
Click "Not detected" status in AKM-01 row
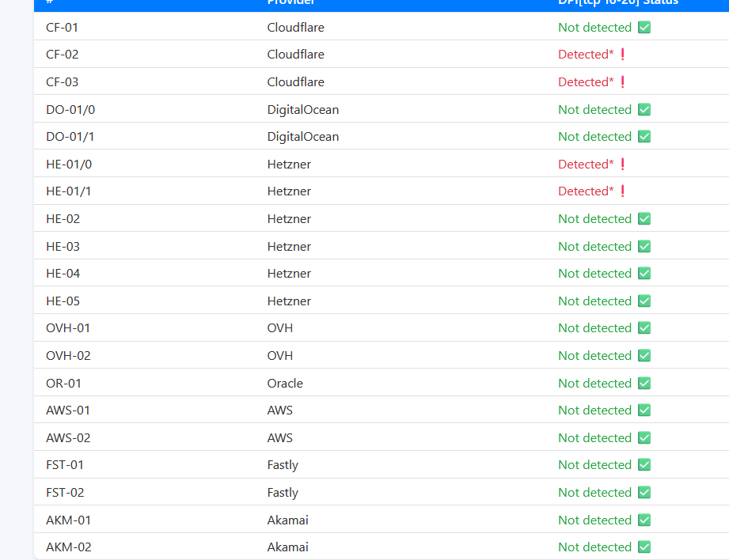coord(594,520)
